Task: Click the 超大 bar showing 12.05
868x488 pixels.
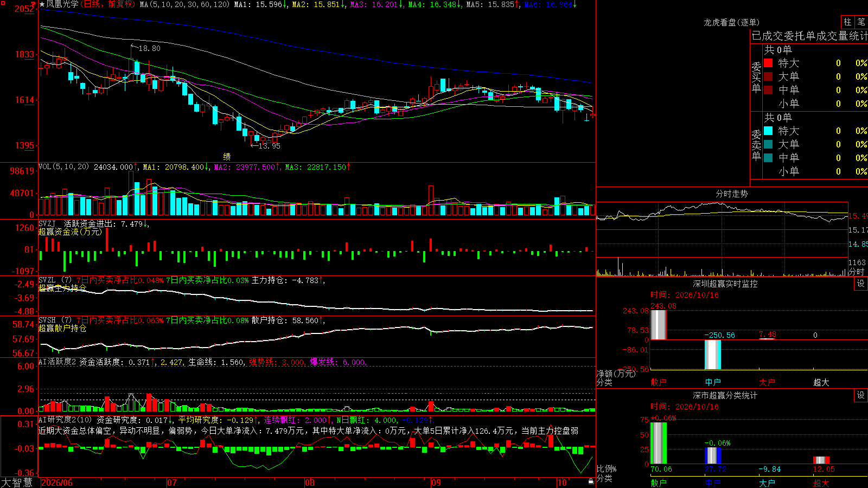Action: [821, 460]
